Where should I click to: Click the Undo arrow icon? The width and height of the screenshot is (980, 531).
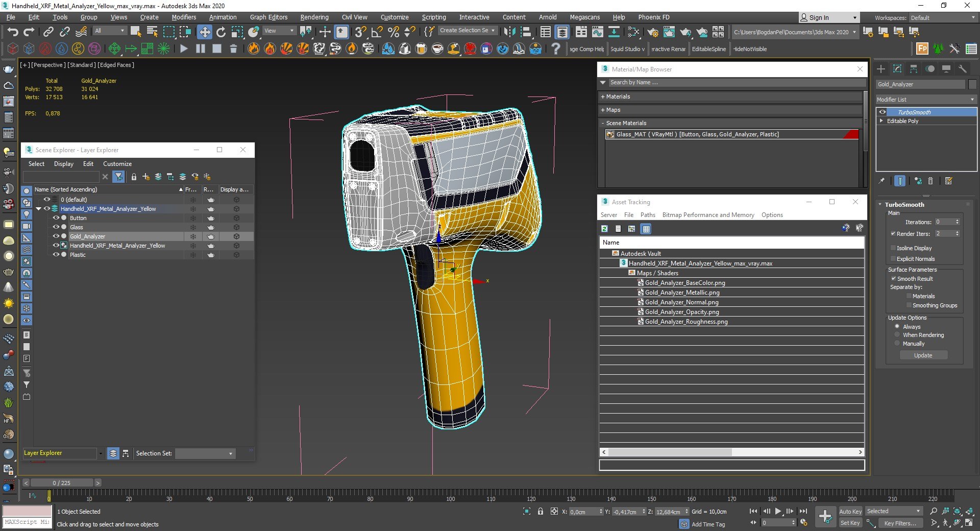(x=12, y=32)
